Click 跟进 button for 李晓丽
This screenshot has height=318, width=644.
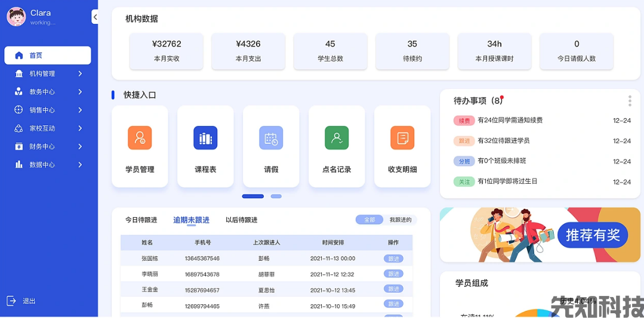[393, 274]
